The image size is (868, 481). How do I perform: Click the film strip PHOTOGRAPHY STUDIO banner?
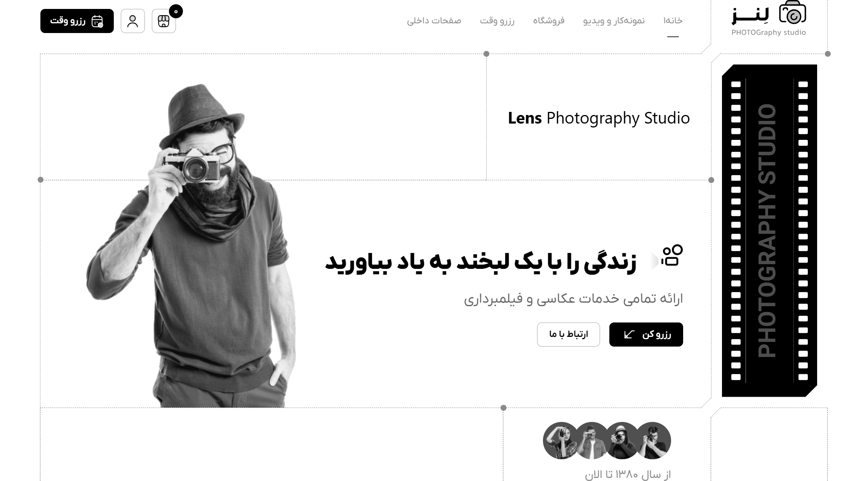click(x=769, y=231)
